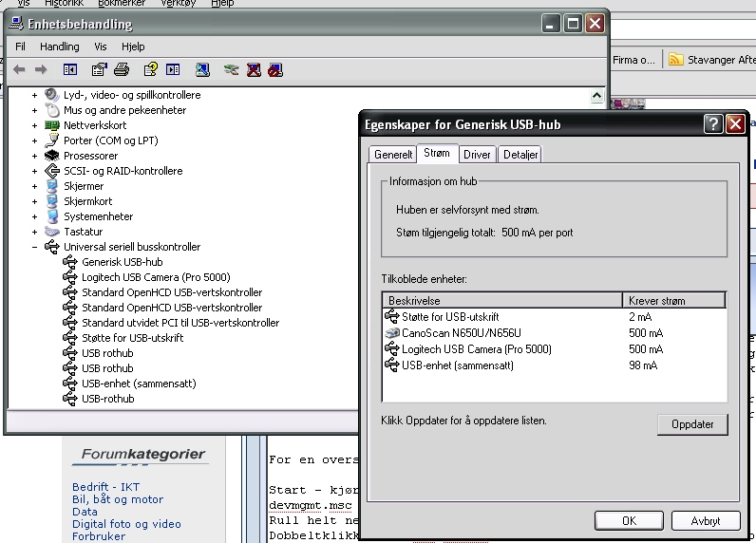The height and width of the screenshot is (543, 756).
Task: Expand the Tastatur tree node
Action: pyautogui.click(x=35, y=232)
